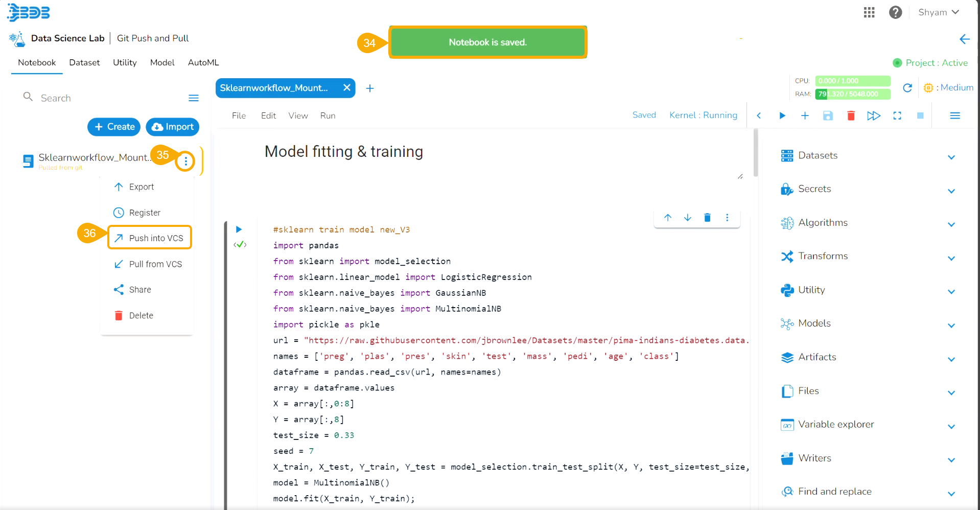980x510 pixels.
Task: Switch to the Utility tab
Action: (x=125, y=63)
